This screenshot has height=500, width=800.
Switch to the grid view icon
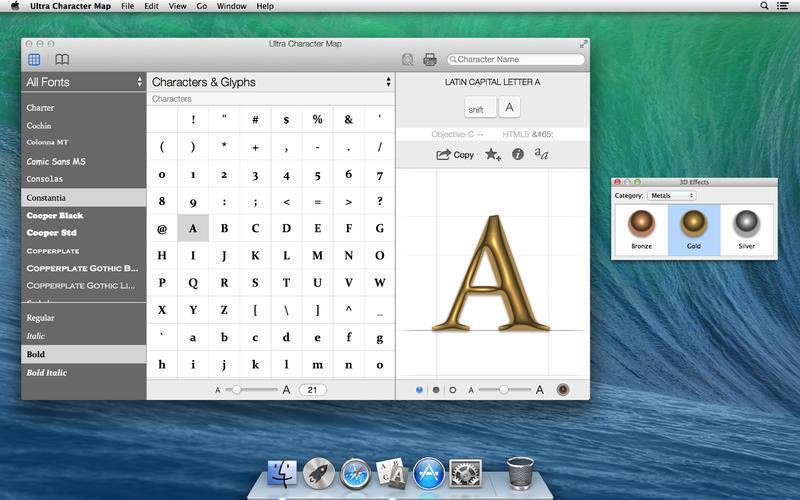(34, 60)
